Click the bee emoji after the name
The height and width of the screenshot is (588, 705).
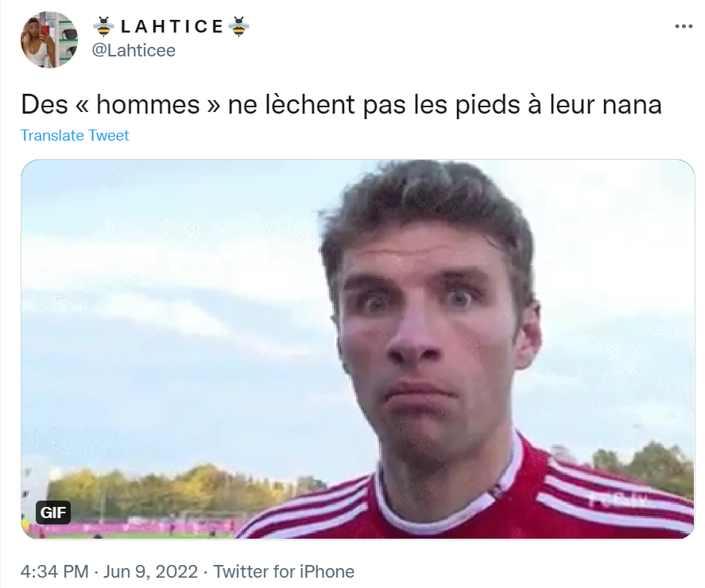click(x=238, y=26)
